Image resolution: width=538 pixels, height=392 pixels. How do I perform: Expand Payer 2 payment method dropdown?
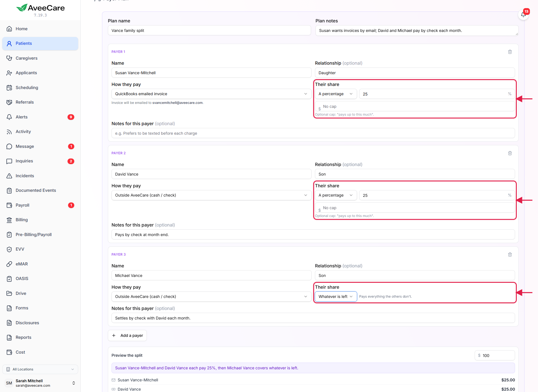[x=211, y=195]
